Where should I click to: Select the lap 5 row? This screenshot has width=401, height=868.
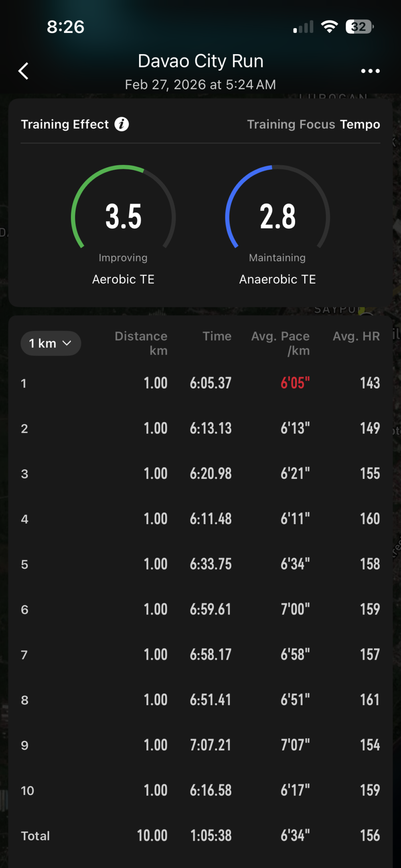click(x=200, y=564)
